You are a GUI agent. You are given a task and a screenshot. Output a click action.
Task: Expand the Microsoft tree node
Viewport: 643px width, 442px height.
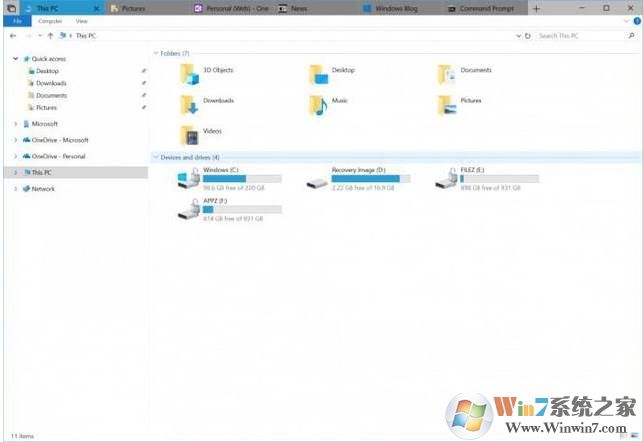(x=15, y=123)
